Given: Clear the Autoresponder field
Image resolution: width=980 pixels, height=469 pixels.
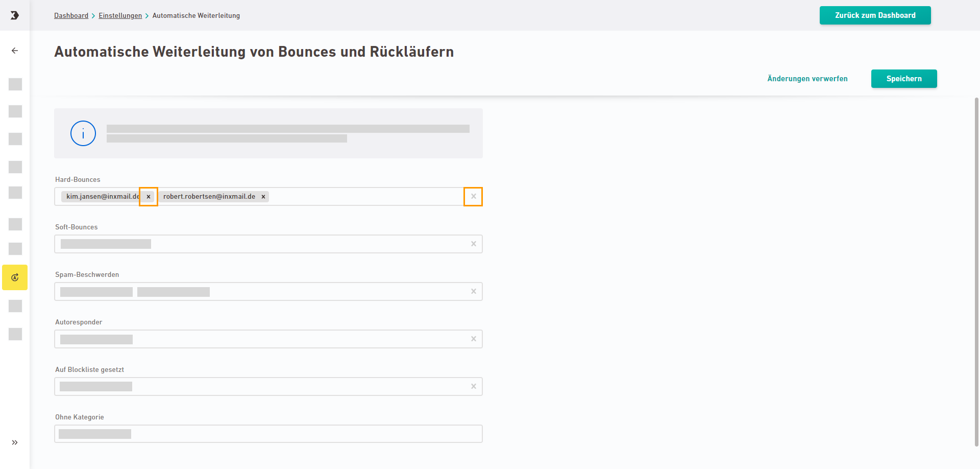Looking at the screenshot, I should [x=474, y=339].
